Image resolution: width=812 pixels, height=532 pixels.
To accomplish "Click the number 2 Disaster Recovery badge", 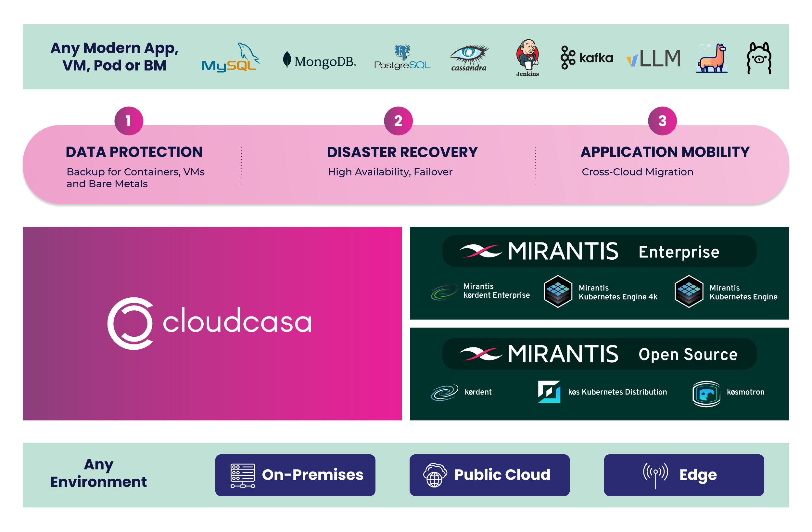I will click(x=398, y=121).
